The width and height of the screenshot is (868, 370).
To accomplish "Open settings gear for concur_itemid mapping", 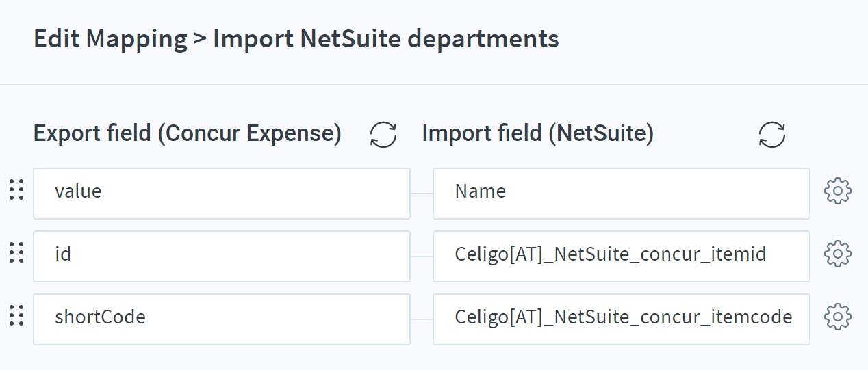I will [838, 254].
